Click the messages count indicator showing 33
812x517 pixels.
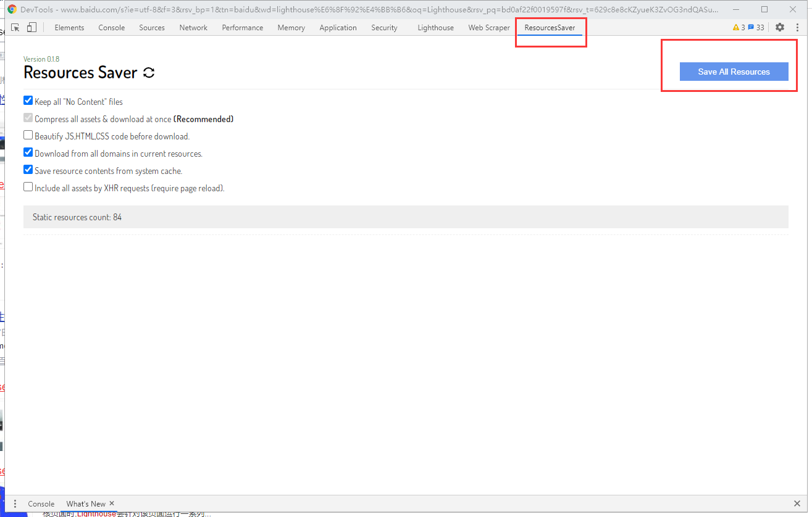(756, 28)
